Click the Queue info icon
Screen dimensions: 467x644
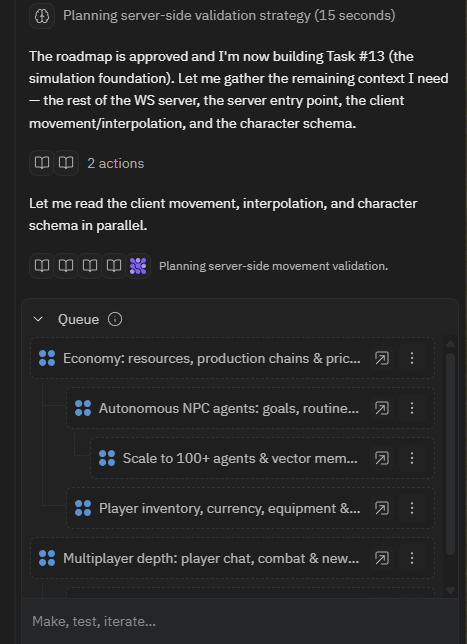(115, 319)
